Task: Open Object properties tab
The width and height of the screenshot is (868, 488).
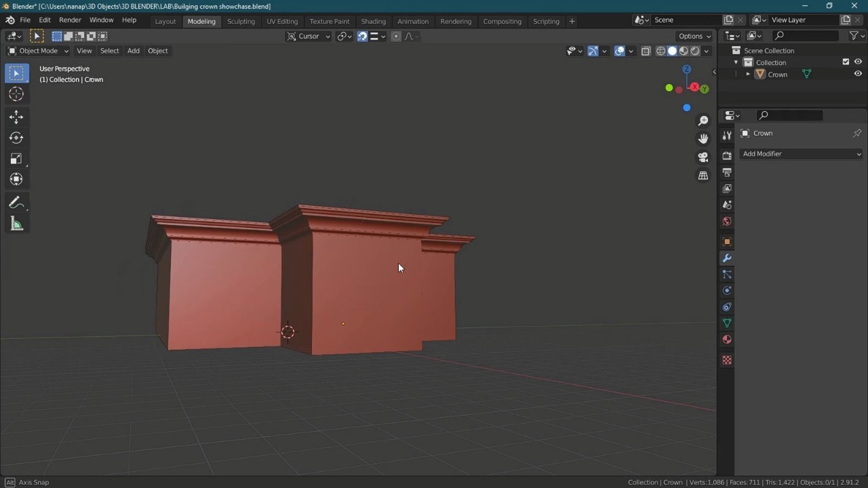Action: (727, 242)
